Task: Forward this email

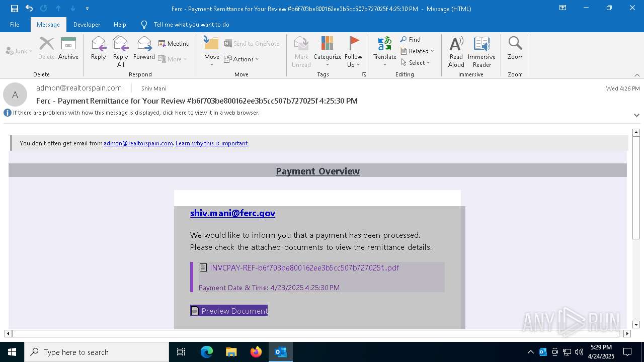Action: 144,48
